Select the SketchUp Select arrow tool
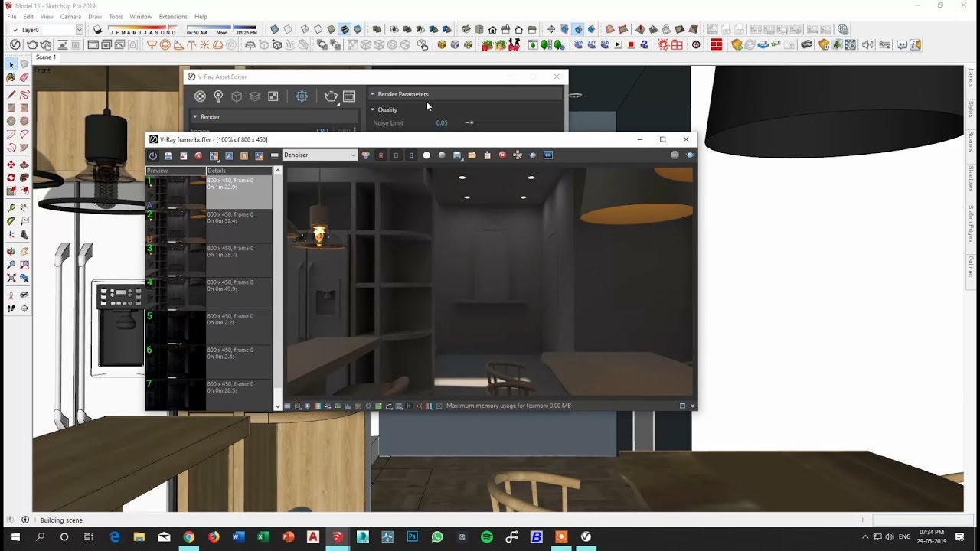This screenshot has height=551, width=980. pos(11,64)
